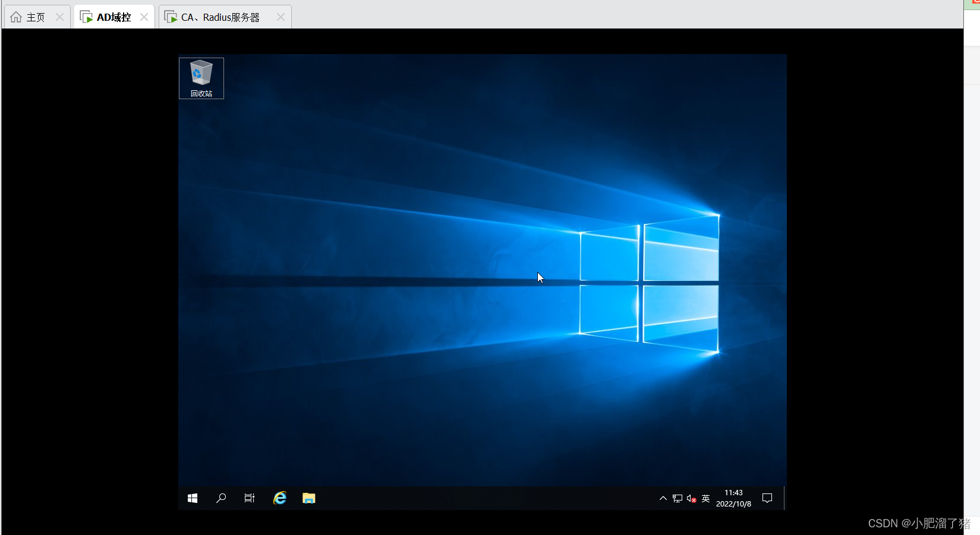The image size is (980, 535).
Task: Switch to the 主页 home tab
Action: pyautogui.click(x=37, y=17)
